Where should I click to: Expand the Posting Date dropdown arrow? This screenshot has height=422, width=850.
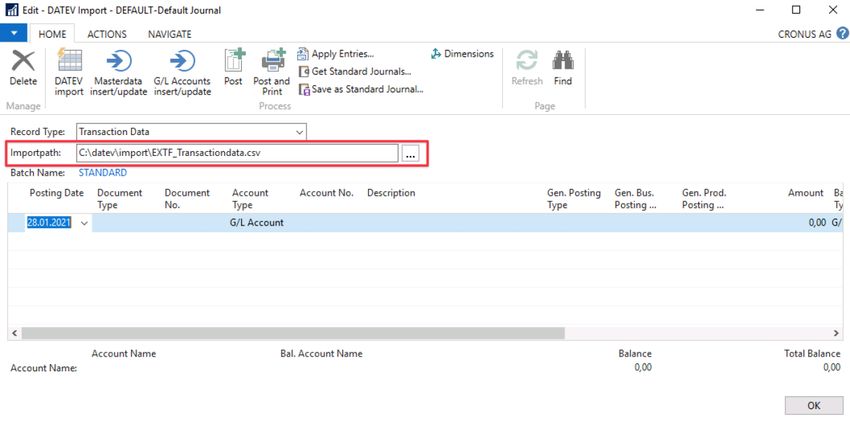[x=84, y=223]
